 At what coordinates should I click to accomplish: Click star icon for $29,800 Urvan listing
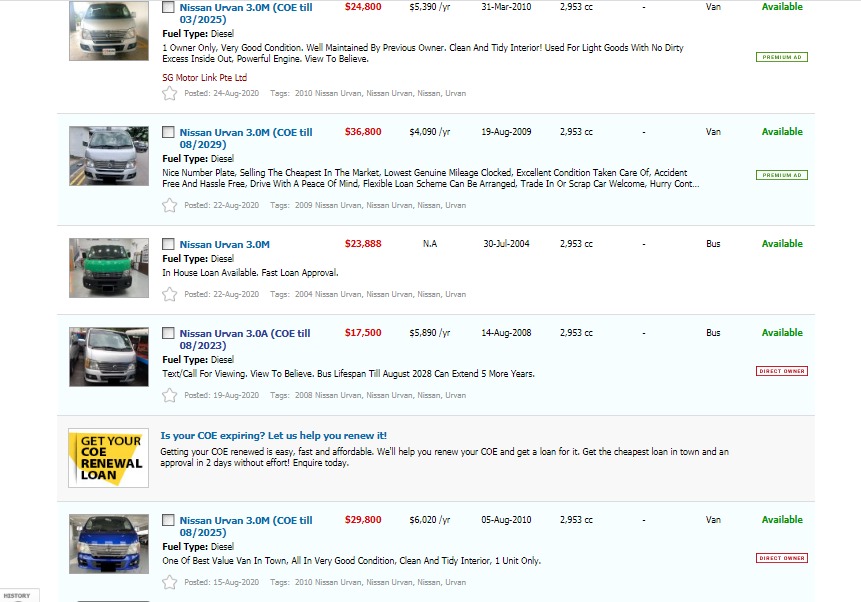pyautogui.click(x=169, y=582)
